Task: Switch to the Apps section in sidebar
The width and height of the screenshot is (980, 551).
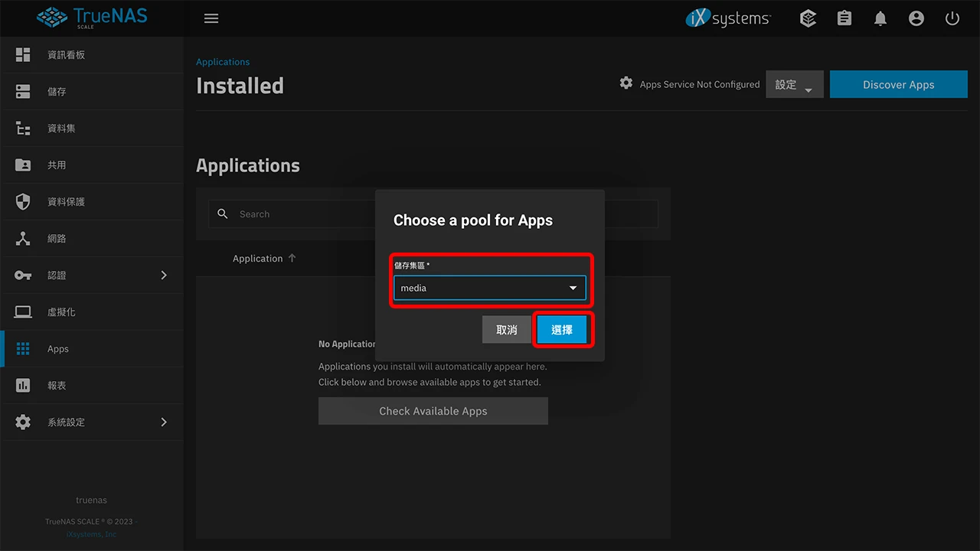Action: [58, 348]
